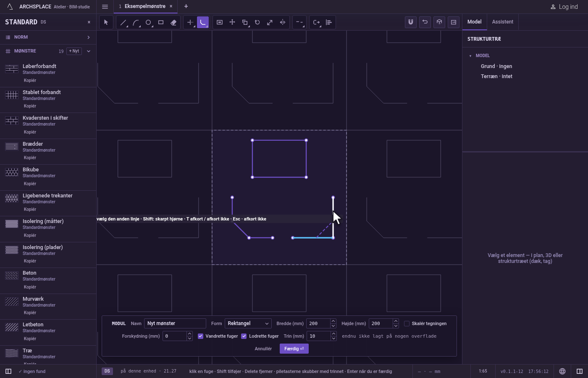Image resolution: width=588 pixels, height=378 pixels.
Task: Select the arrow selection tool
Action: [x=106, y=22]
